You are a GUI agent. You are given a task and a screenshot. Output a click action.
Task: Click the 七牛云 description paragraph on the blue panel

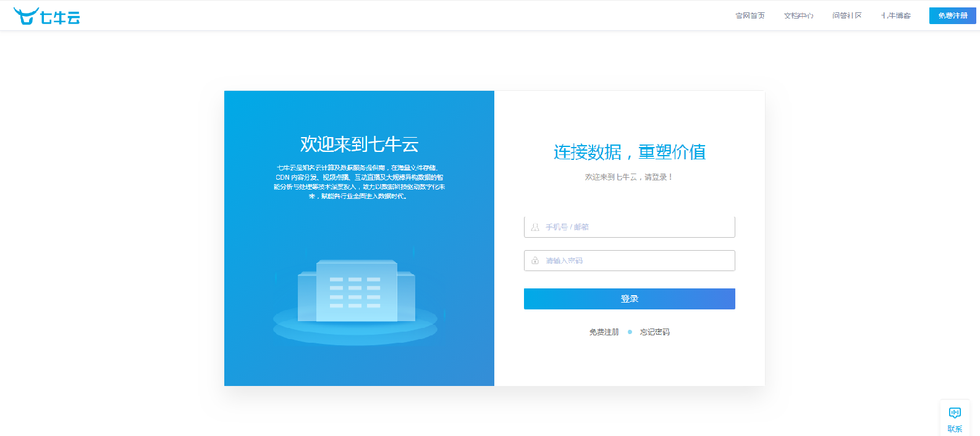click(359, 182)
